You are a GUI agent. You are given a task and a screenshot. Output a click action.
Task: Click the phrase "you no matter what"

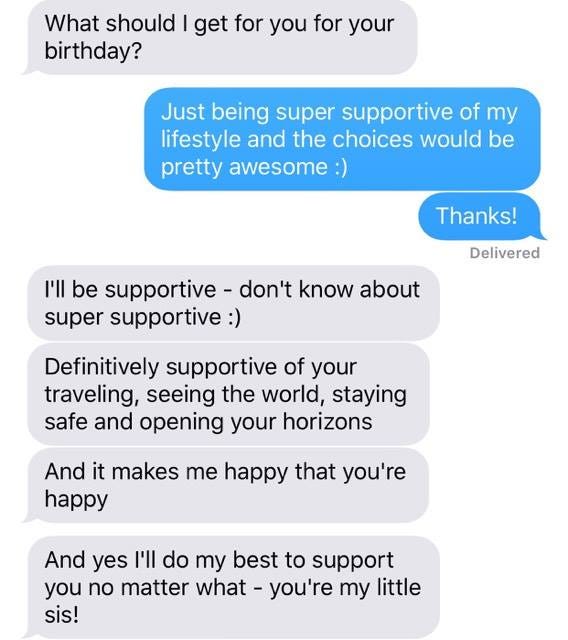click(x=145, y=587)
